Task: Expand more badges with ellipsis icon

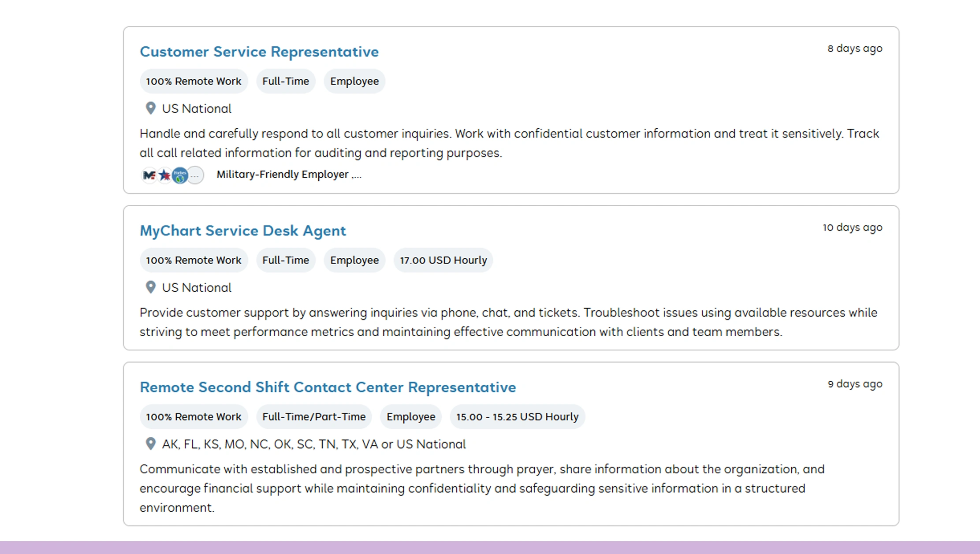Action: [195, 175]
